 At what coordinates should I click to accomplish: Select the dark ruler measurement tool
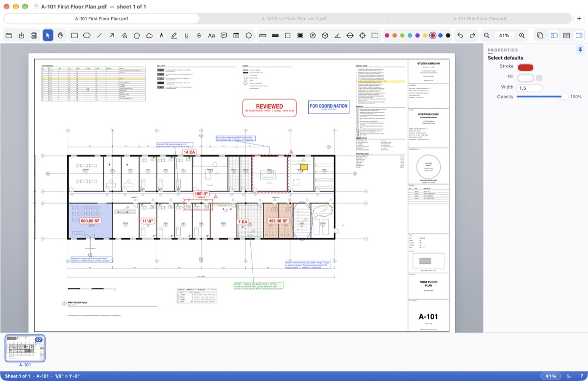[275, 35]
